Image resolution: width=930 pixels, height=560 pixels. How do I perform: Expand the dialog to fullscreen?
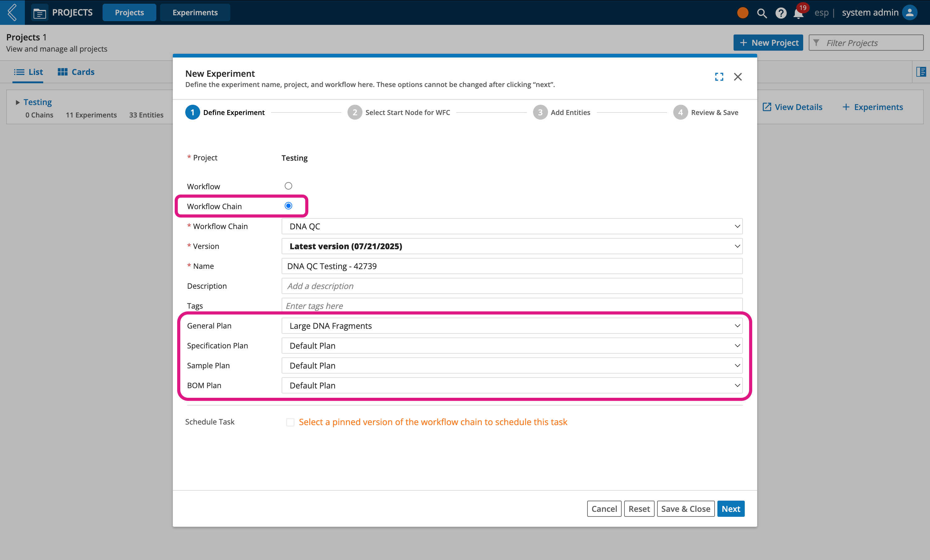pyautogui.click(x=719, y=76)
